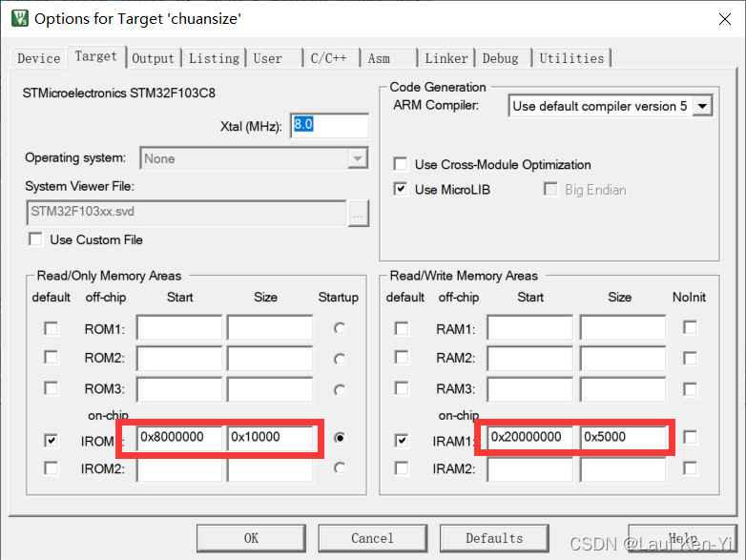Enable Use Custom File checkbox
746x560 pixels.
[x=35, y=239]
